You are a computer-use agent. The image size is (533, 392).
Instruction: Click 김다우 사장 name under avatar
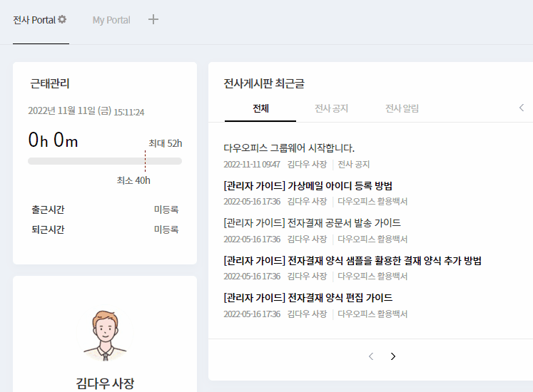pos(105,383)
